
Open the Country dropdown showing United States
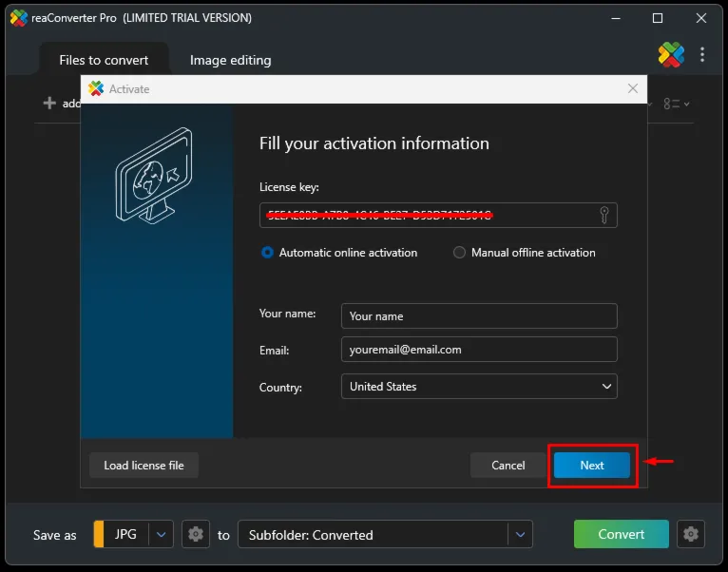pos(479,387)
